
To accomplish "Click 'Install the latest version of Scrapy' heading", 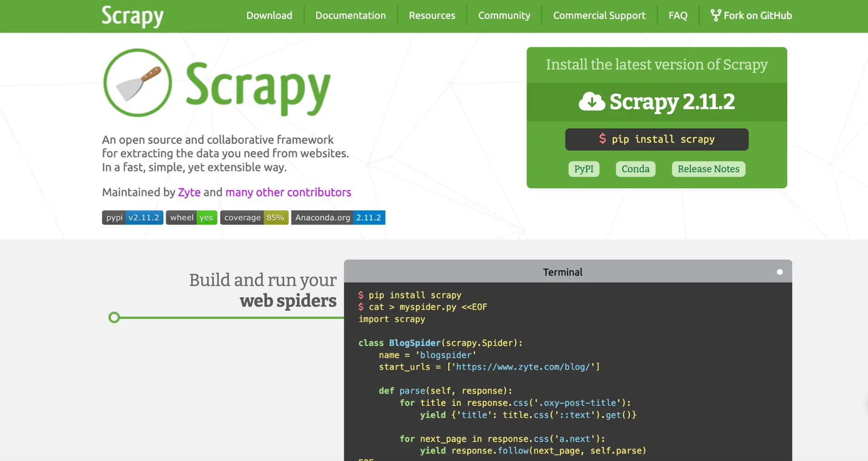I will (x=656, y=65).
